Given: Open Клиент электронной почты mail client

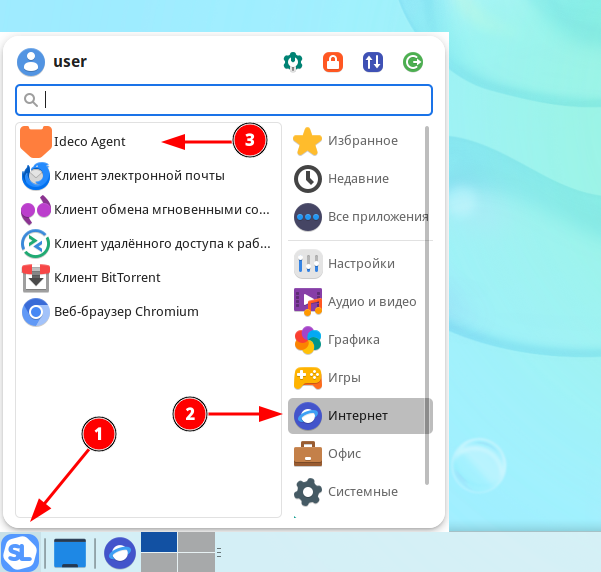Looking at the screenshot, I should 138,176.
